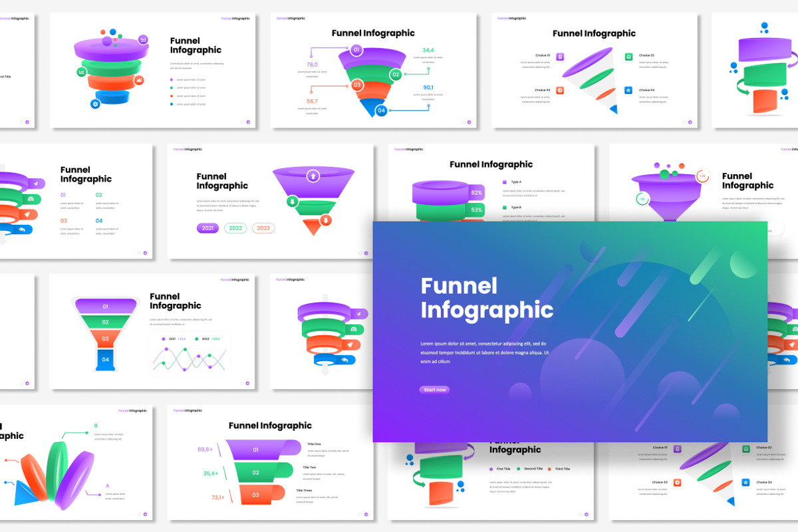Click the green 34,4 value text

428,50
